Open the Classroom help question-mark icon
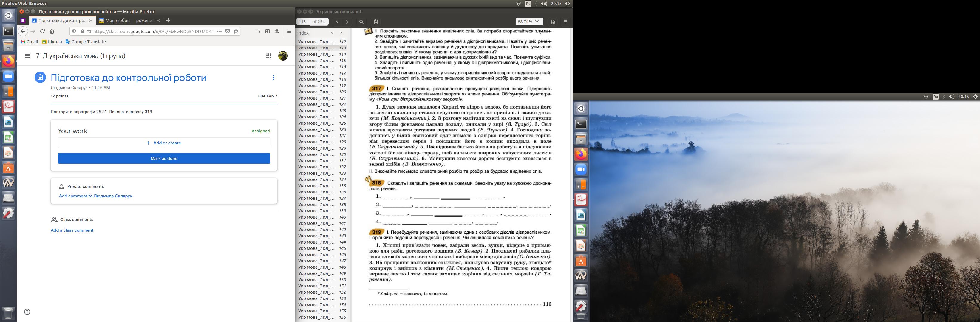The width and height of the screenshot is (980, 322). 27,312
